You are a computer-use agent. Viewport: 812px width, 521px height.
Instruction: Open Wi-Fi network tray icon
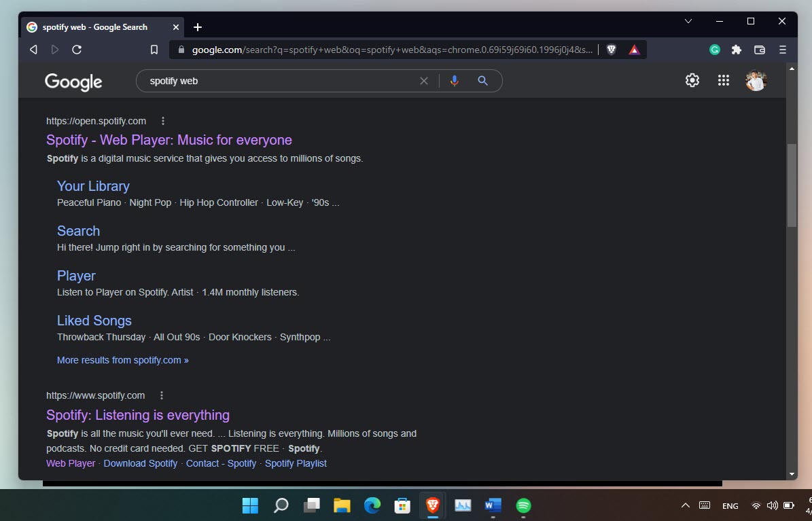(x=756, y=505)
